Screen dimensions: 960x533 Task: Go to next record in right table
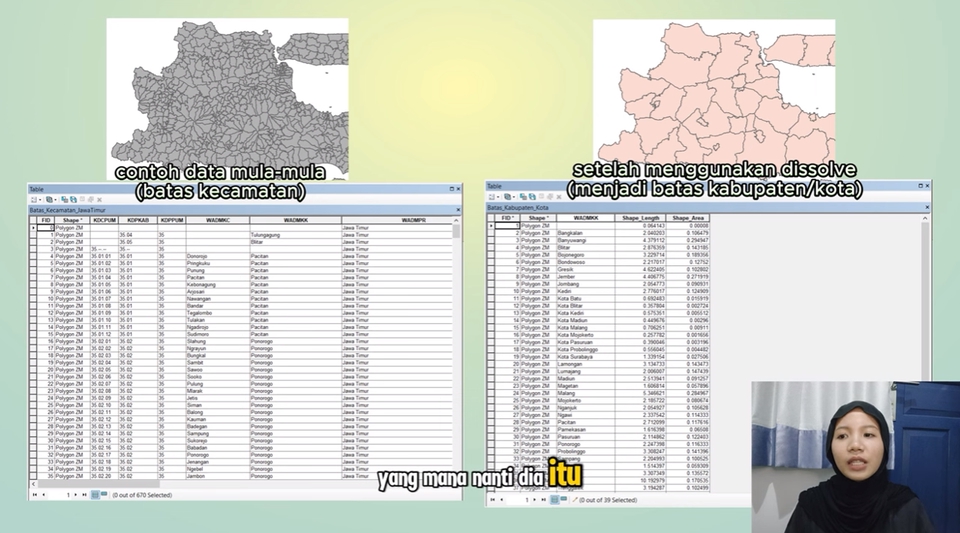pyautogui.click(x=534, y=499)
